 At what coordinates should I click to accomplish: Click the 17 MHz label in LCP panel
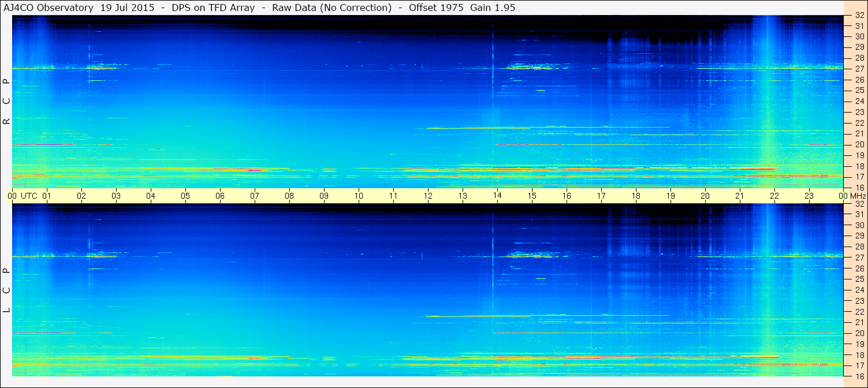pos(859,365)
